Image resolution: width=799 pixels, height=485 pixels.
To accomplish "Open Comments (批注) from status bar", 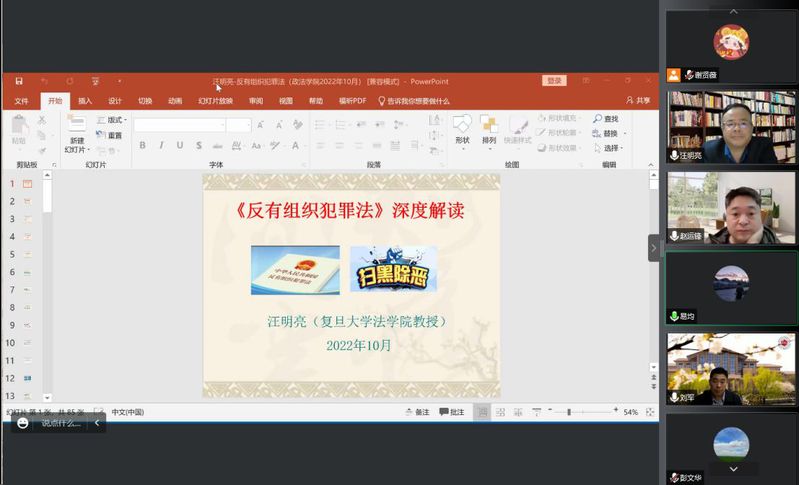I will click(451, 412).
